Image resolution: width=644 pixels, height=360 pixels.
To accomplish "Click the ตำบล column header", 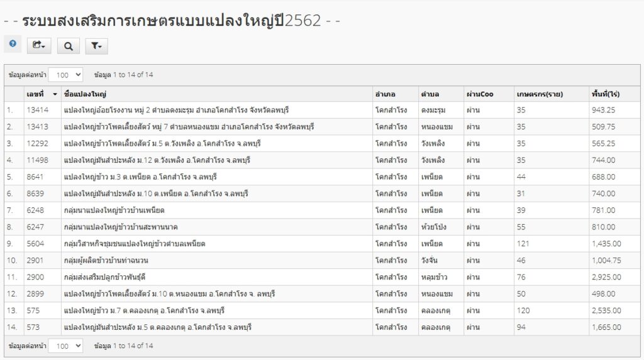I will pyautogui.click(x=430, y=94).
